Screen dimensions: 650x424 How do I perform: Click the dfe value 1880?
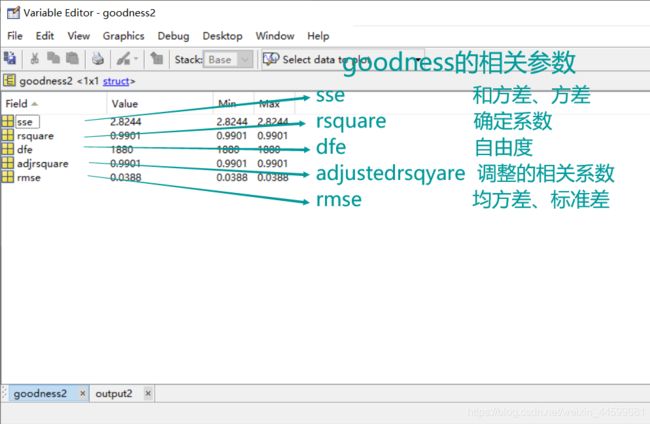click(x=122, y=150)
